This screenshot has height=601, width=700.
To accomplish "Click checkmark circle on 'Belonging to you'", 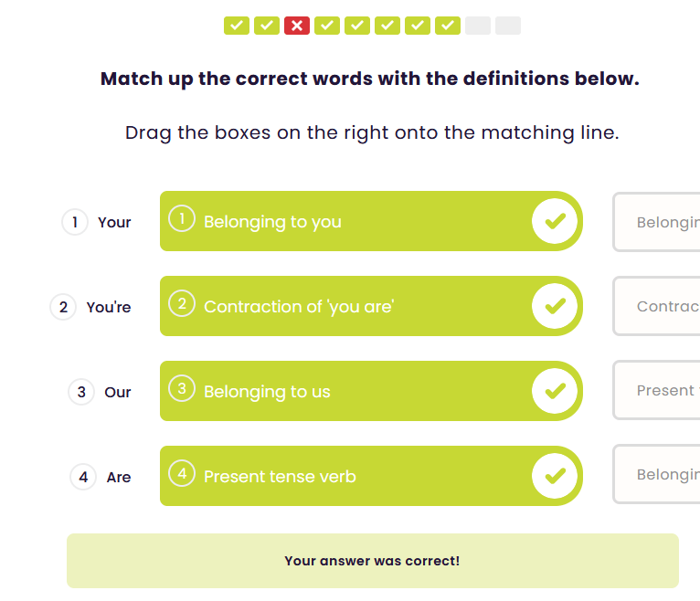I will tap(555, 221).
